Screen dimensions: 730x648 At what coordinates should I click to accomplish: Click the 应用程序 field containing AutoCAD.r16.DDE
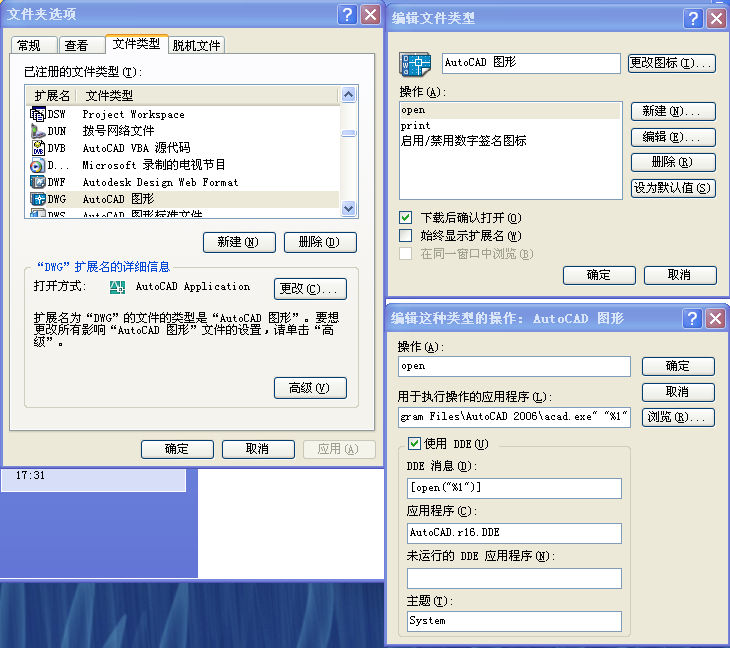point(514,533)
